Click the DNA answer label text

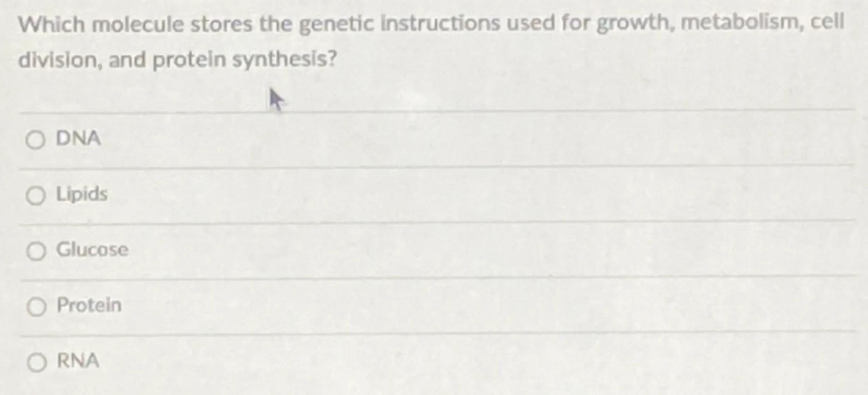point(78,138)
